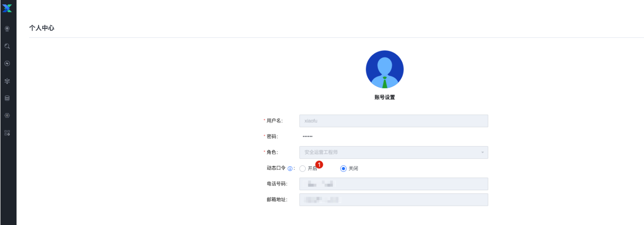Open the magnifier search icon in sidebar
644x225 pixels.
tap(7, 46)
